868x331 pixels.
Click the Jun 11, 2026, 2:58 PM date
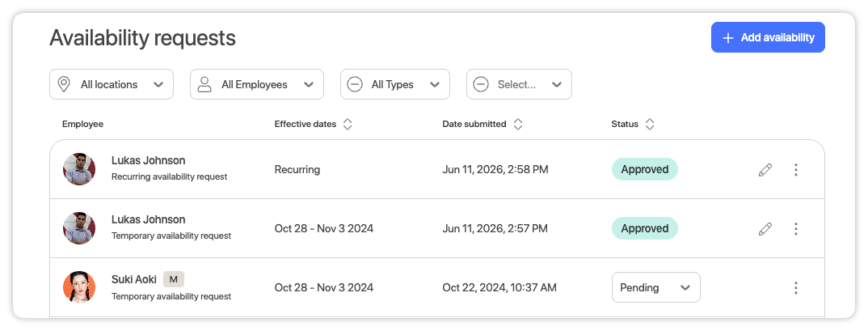click(x=495, y=169)
